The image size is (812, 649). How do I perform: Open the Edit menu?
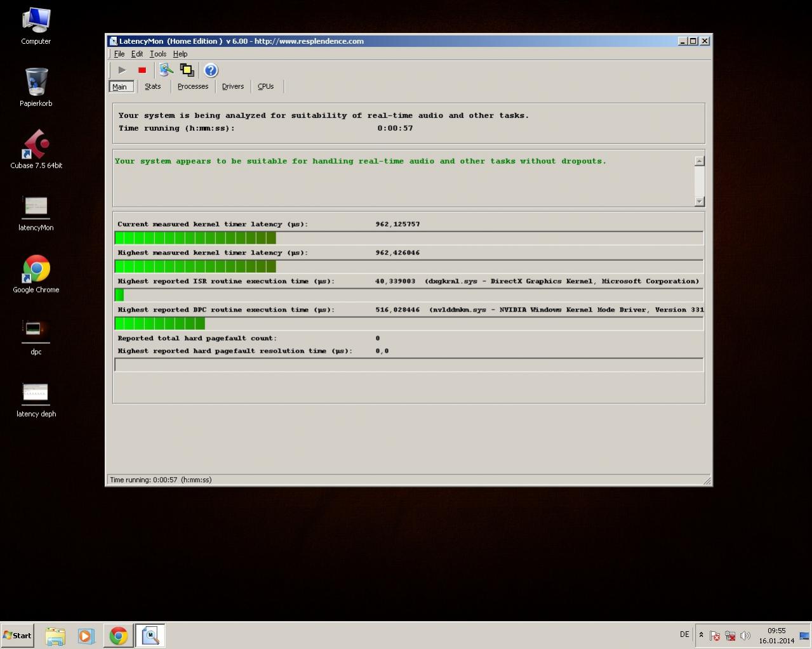[137, 54]
